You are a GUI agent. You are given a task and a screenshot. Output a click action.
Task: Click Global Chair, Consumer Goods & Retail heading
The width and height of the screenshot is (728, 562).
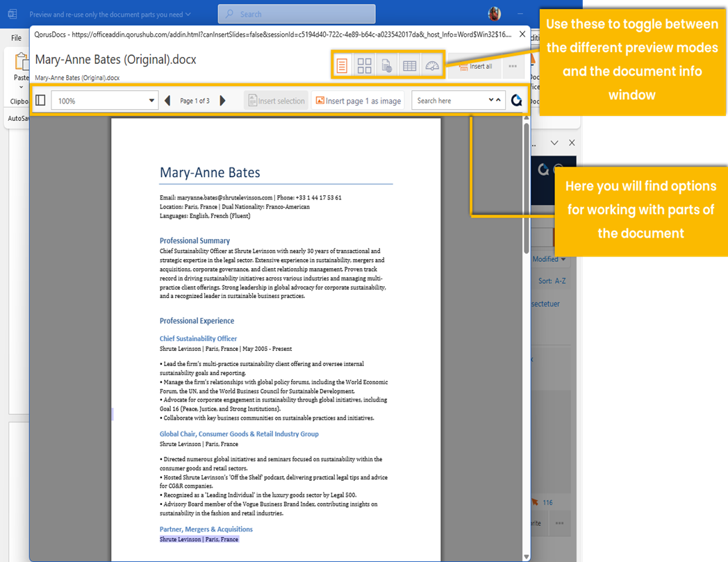(x=239, y=433)
